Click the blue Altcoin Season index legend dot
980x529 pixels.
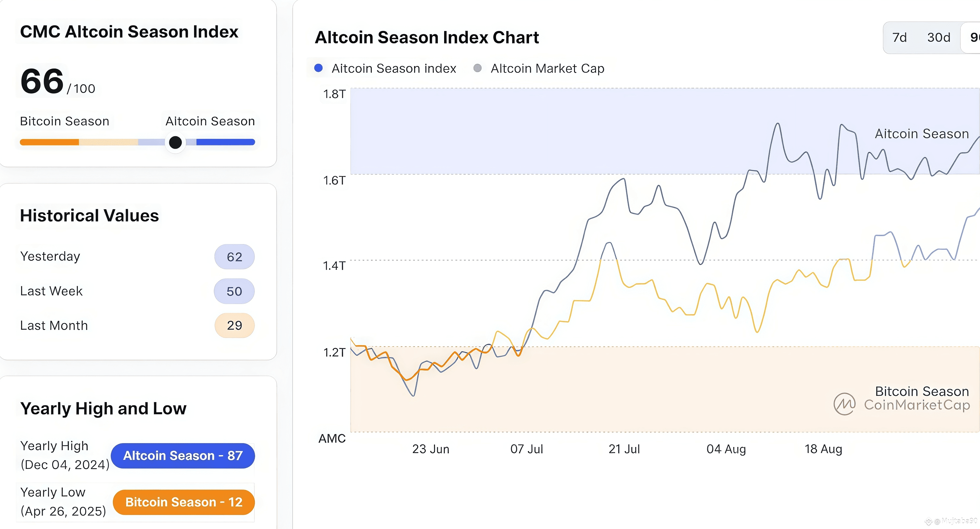[318, 68]
